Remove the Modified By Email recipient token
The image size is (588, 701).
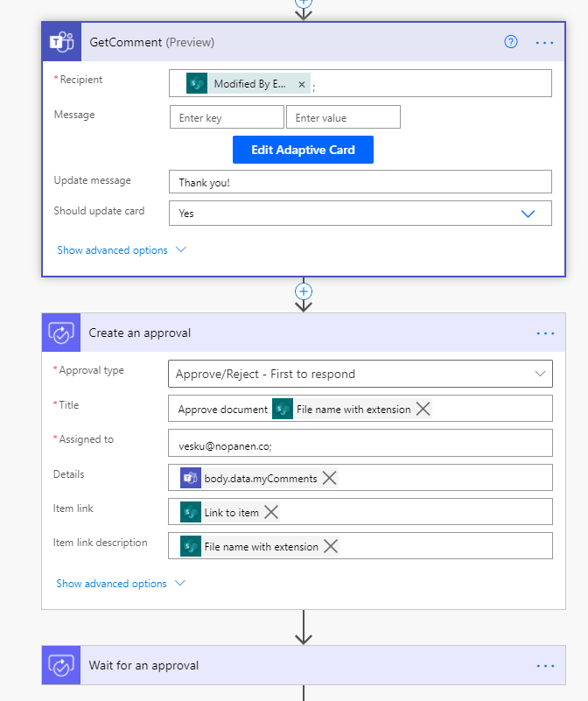point(301,84)
